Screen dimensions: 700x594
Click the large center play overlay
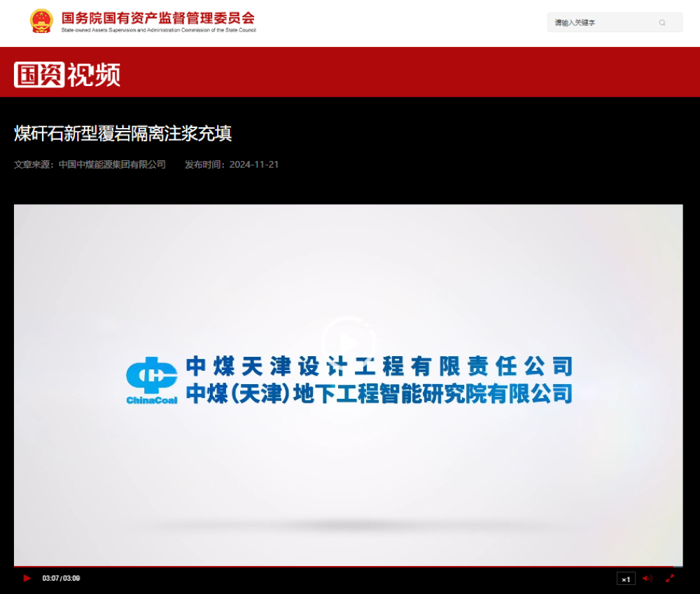pos(349,343)
